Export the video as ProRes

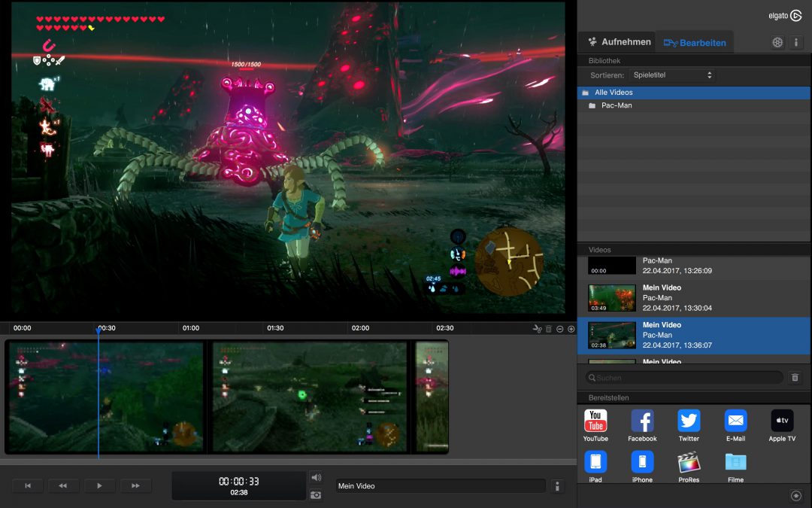click(689, 467)
